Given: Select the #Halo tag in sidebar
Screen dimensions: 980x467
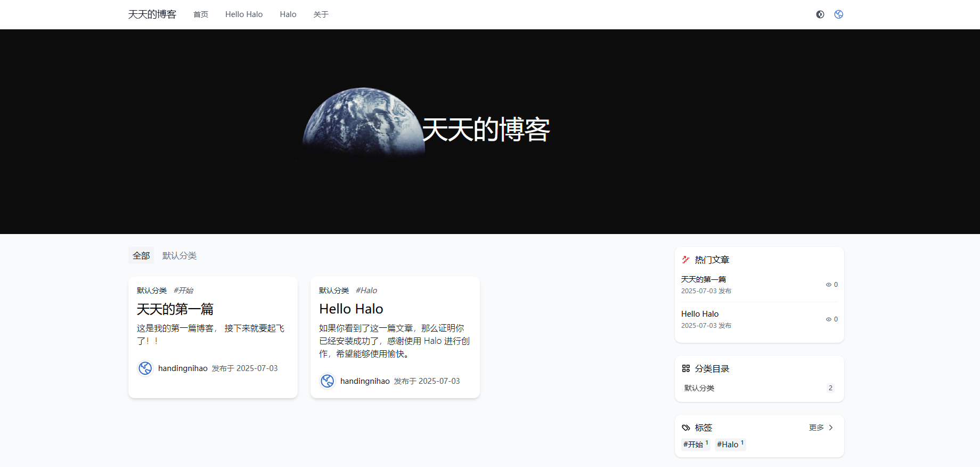Looking at the screenshot, I should point(730,444).
